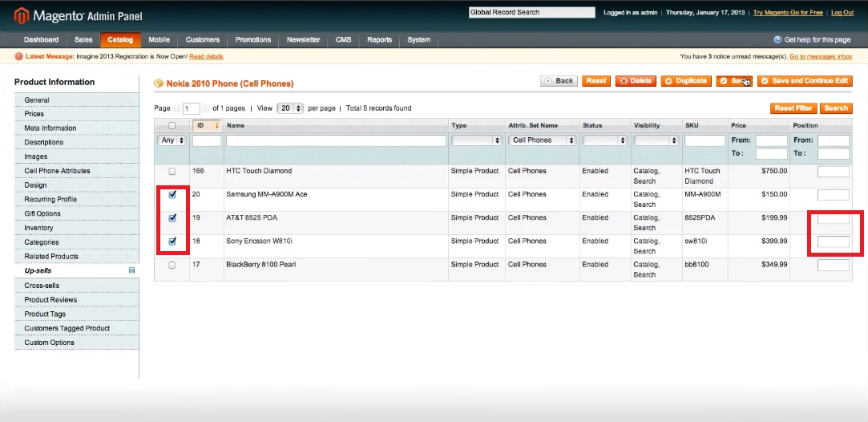This screenshot has height=422, width=868.
Task: Click the grid Search button
Action: [x=836, y=108]
